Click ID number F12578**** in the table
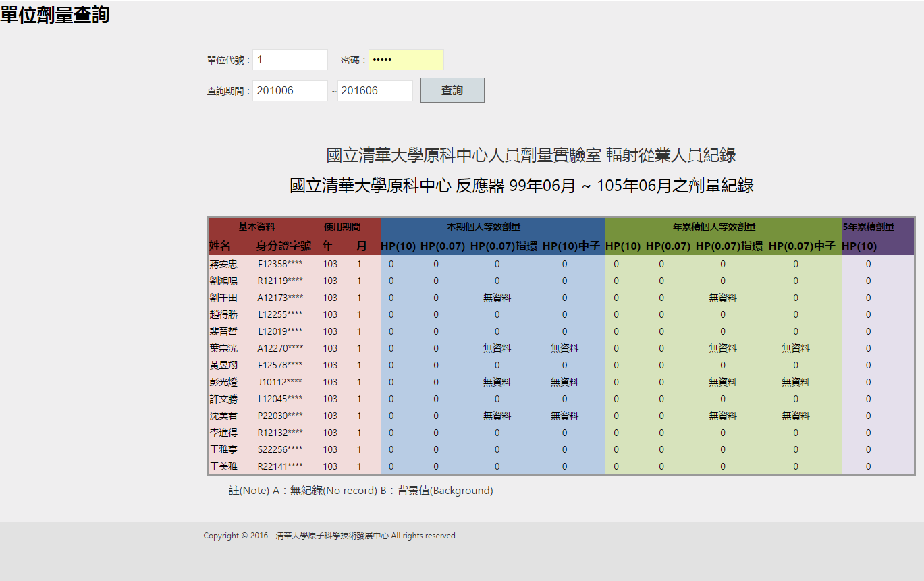Viewport: 924px width, 581px height. coord(280,365)
